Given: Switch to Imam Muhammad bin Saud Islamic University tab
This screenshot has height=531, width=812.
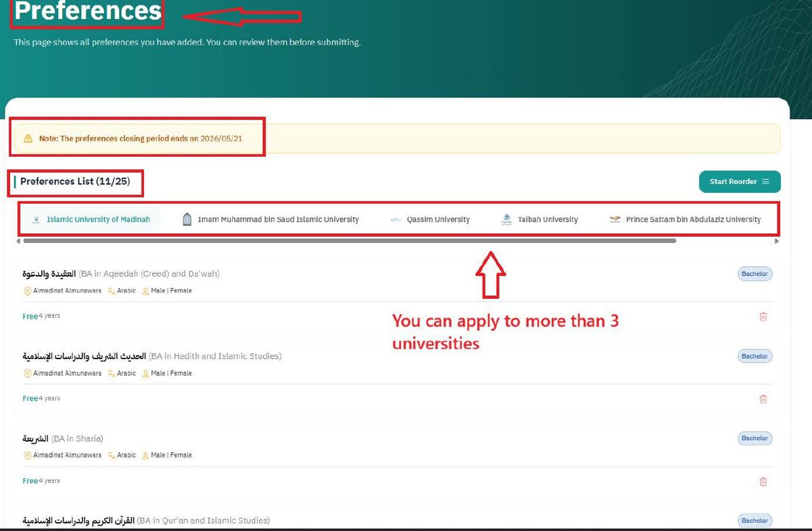Looking at the screenshot, I should pyautogui.click(x=271, y=219).
